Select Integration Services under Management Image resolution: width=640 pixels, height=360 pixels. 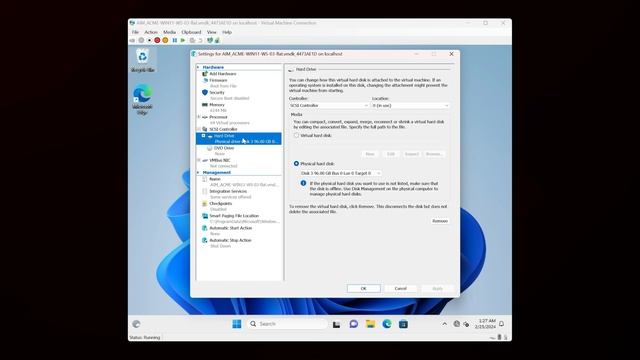[228, 191]
